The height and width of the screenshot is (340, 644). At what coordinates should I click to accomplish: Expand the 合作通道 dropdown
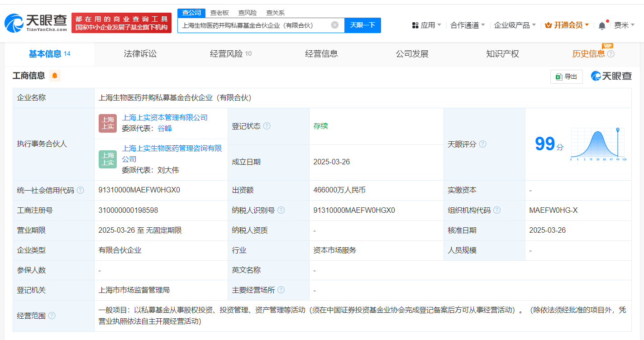click(468, 25)
